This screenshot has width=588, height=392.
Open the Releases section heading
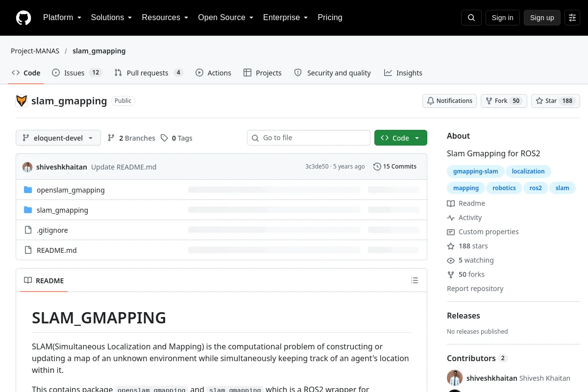[x=464, y=316]
